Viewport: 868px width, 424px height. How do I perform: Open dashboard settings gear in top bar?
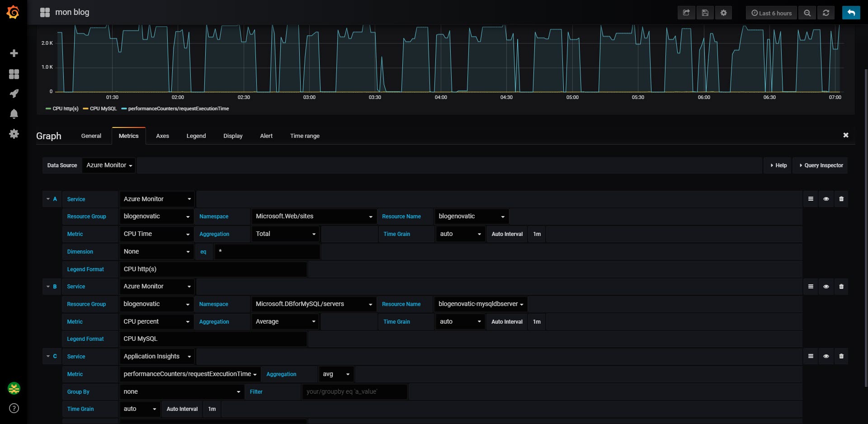[x=723, y=13]
